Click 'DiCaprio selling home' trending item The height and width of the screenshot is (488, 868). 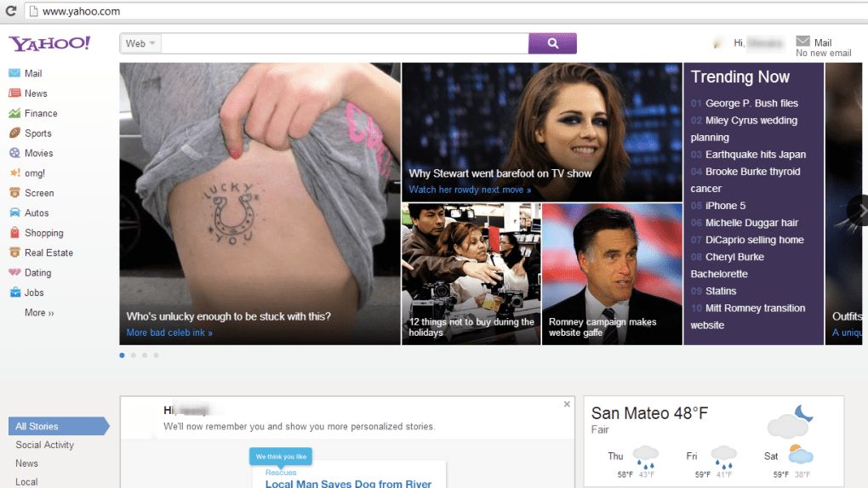[x=754, y=240]
